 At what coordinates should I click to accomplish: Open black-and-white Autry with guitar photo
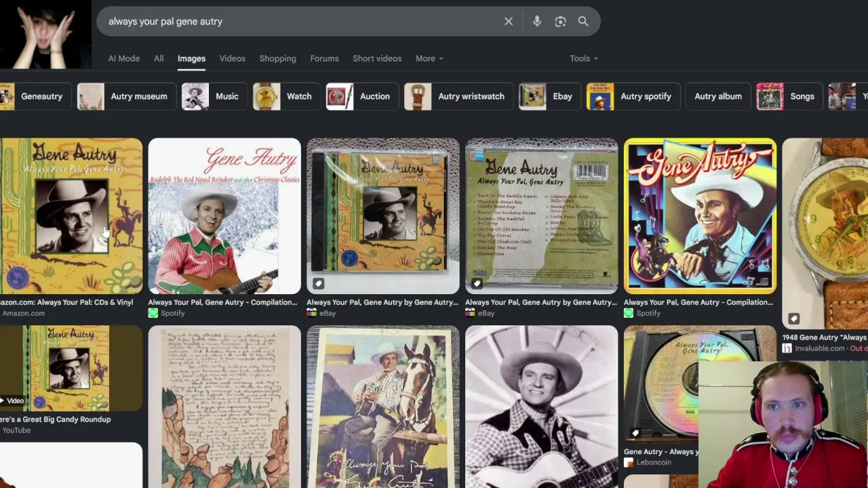pyautogui.click(x=542, y=407)
